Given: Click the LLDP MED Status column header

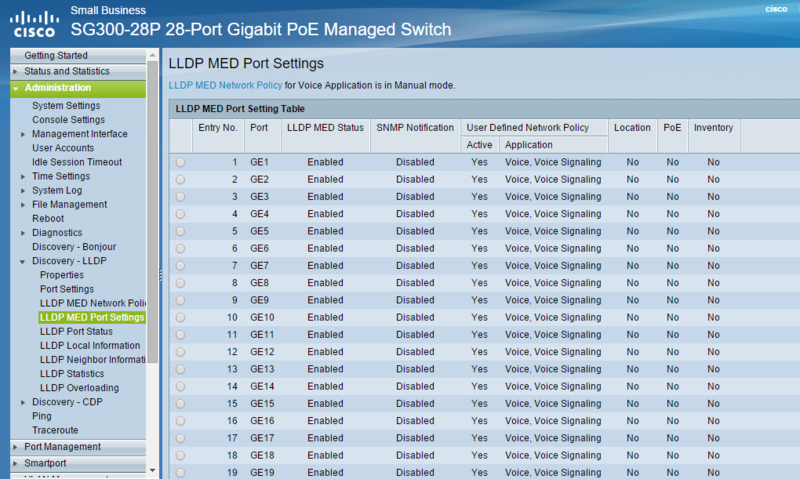Looking at the screenshot, I should (x=325, y=128).
